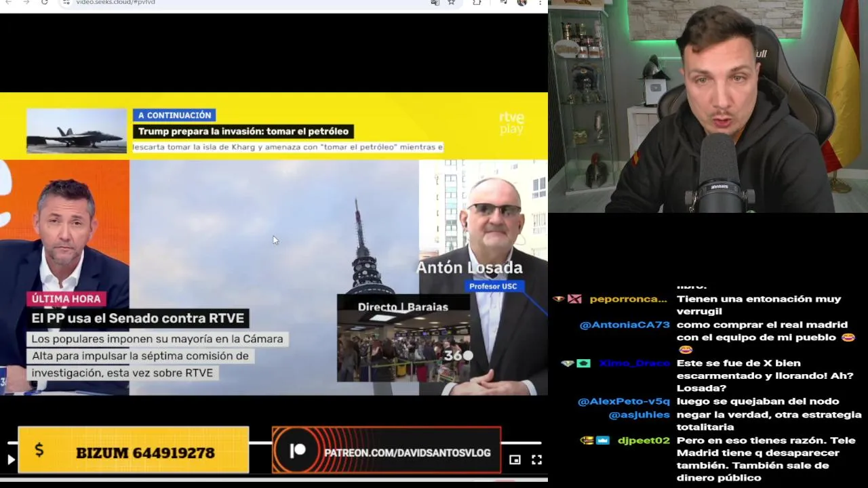Click the 'Antón Losada' name caption
The height and width of the screenshot is (488, 868).
click(469, 268)
